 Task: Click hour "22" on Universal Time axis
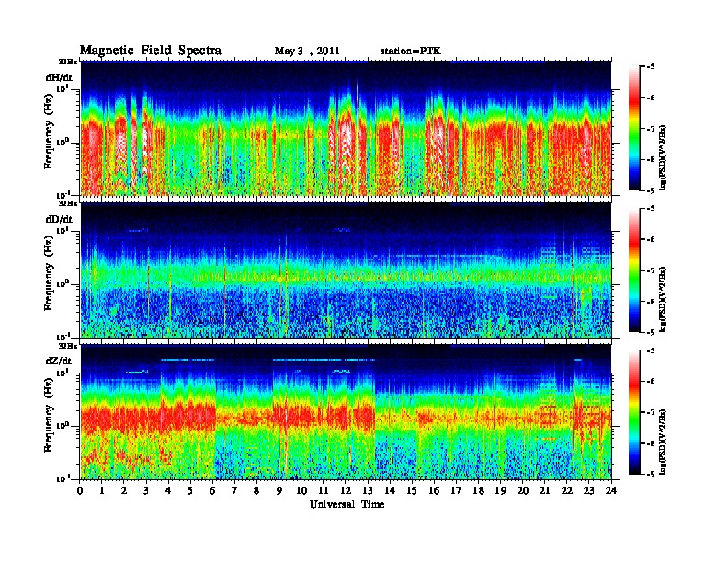pos(566,490)
